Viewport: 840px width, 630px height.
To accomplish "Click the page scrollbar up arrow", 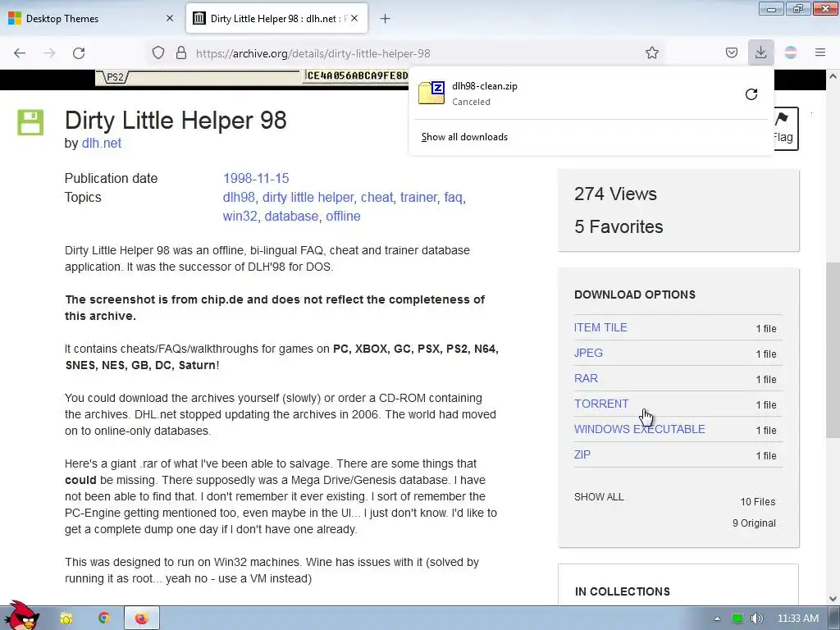I will tap(833, 76).
